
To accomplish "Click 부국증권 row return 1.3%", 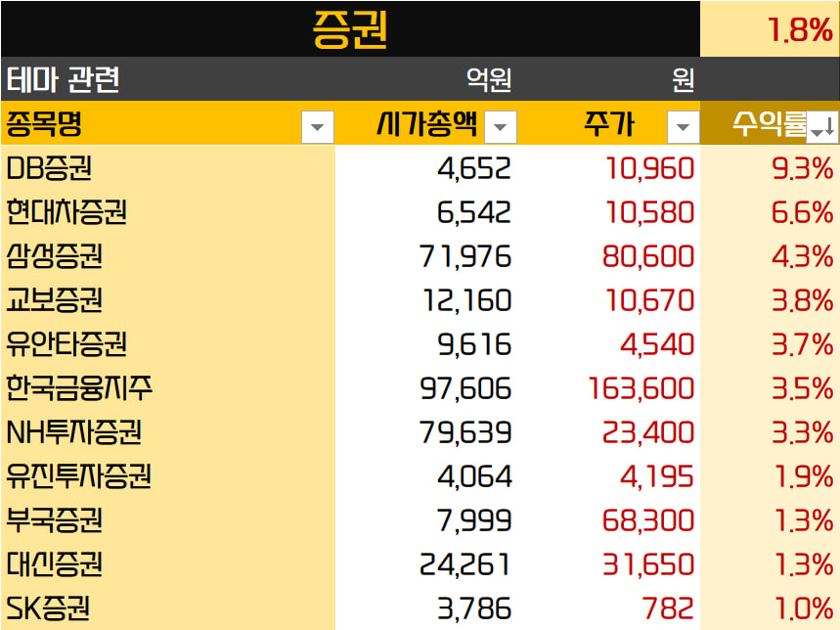I will 804,520.
